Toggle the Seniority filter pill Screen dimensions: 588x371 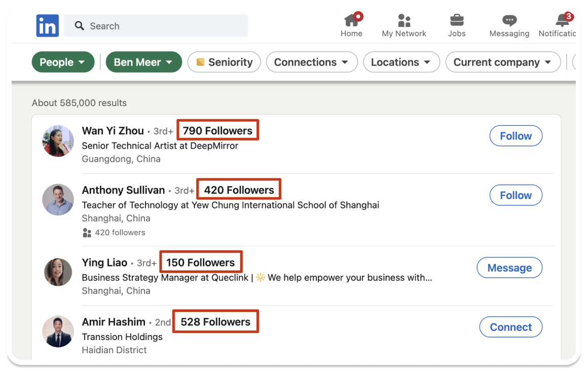[x=224, y=62]
